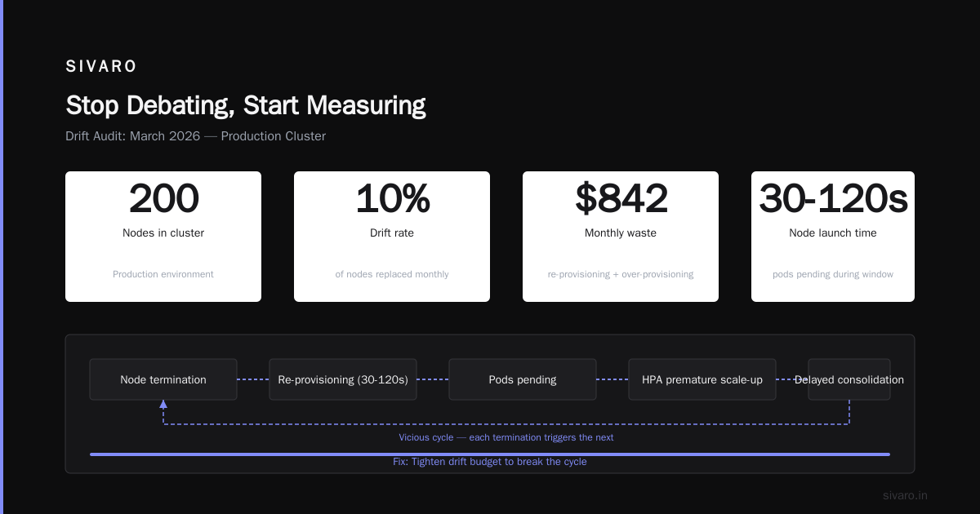The height and width of the screenshot is (514, 980).
Task: Click the '30-120s' launch time figure
Action: click(833, 198)
